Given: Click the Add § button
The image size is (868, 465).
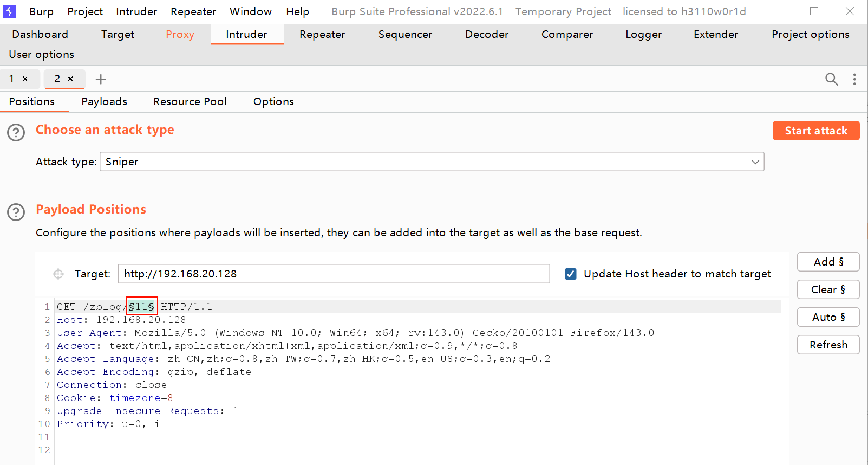Looking at the screenshot, I should point(828,262).
